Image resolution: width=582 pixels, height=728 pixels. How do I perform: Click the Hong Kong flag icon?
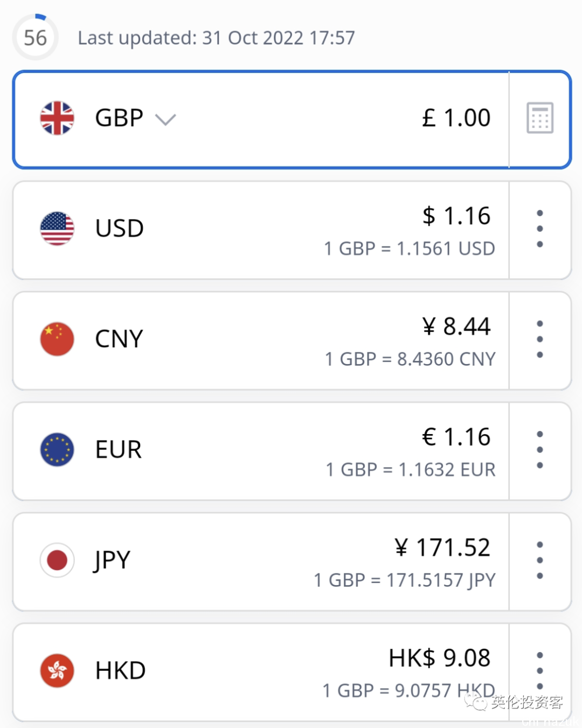point(57,671)
